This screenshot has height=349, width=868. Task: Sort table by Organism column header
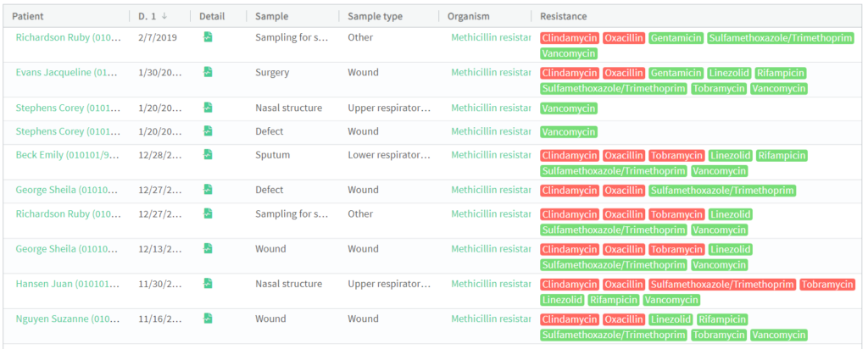[x=468, y=17]
